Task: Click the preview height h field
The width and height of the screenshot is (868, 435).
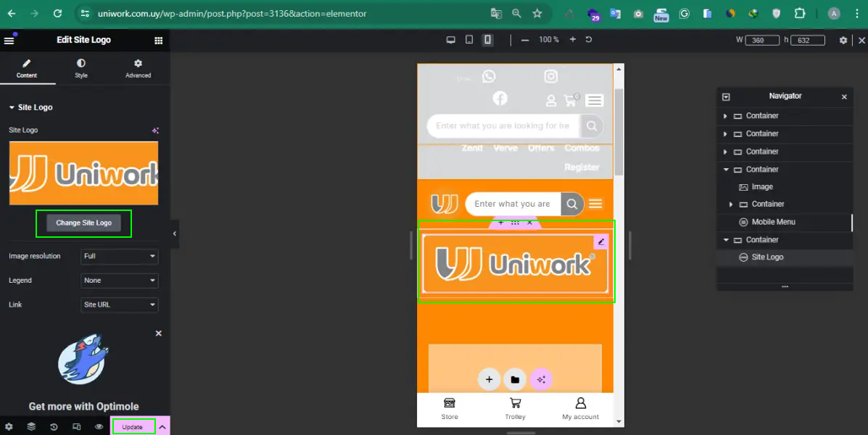Action: tap(808, 40)
